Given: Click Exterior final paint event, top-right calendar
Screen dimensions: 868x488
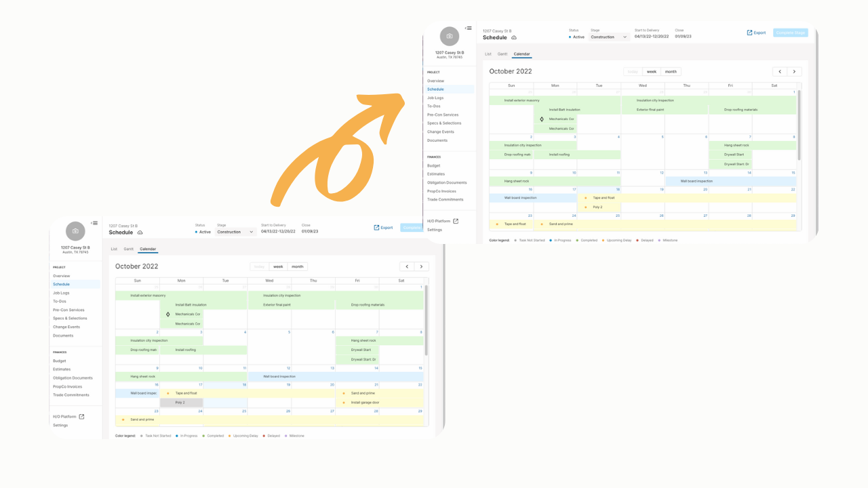Looking at the screenshot, I should coord(665,110).
